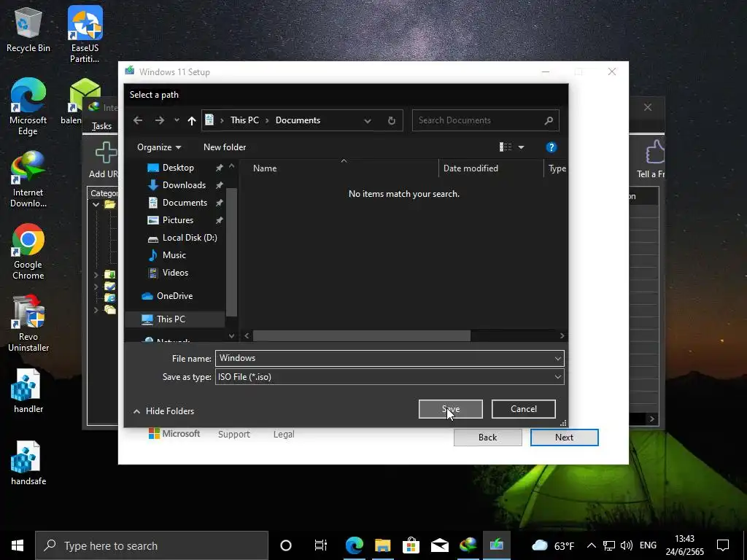This screenshot has width=747, height=560.
Task: Click Next in Windows 11 Setup
Action: point(564,437)
